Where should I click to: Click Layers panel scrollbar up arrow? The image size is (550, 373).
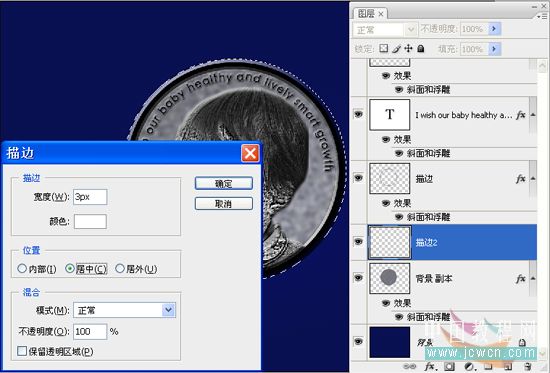coord(542,66)
